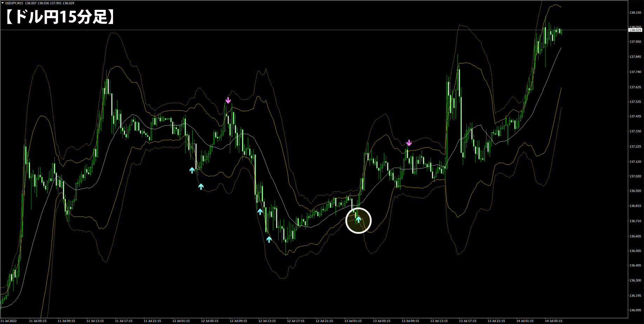Click the 12 Jul 17:15 time label
The height and width of the screenshot is (324, 644).
296,321
